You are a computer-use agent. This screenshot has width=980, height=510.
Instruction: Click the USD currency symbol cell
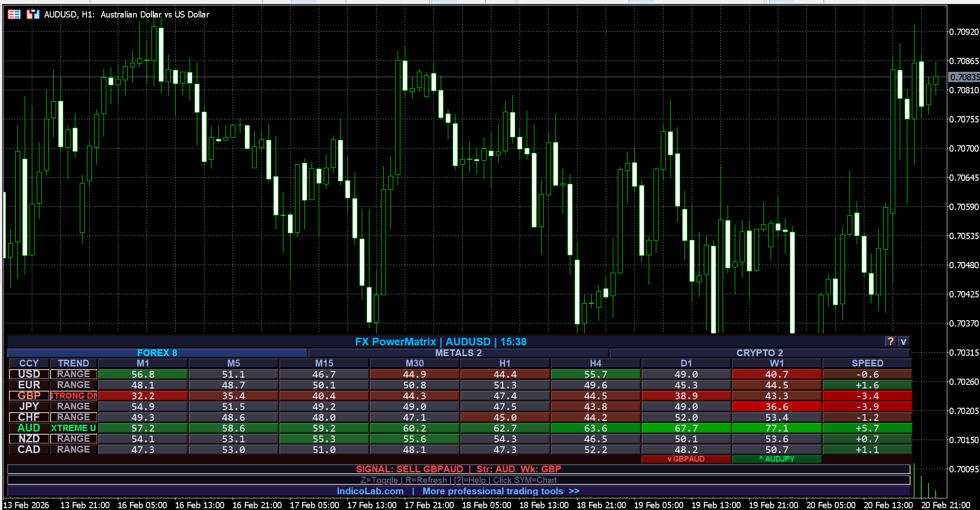pos(29,374)
